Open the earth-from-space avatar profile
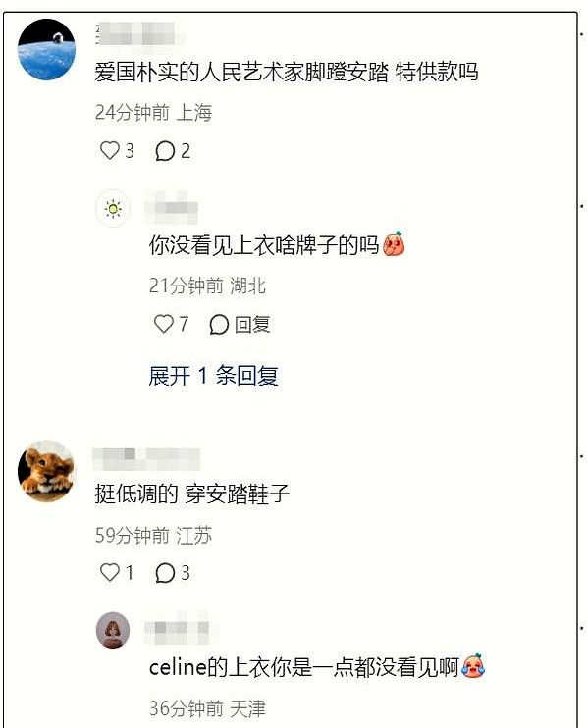 tap(46, 49)
